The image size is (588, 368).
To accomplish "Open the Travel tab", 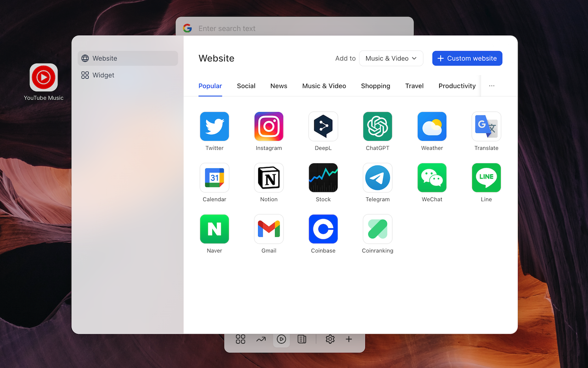I will pos(414,86).
